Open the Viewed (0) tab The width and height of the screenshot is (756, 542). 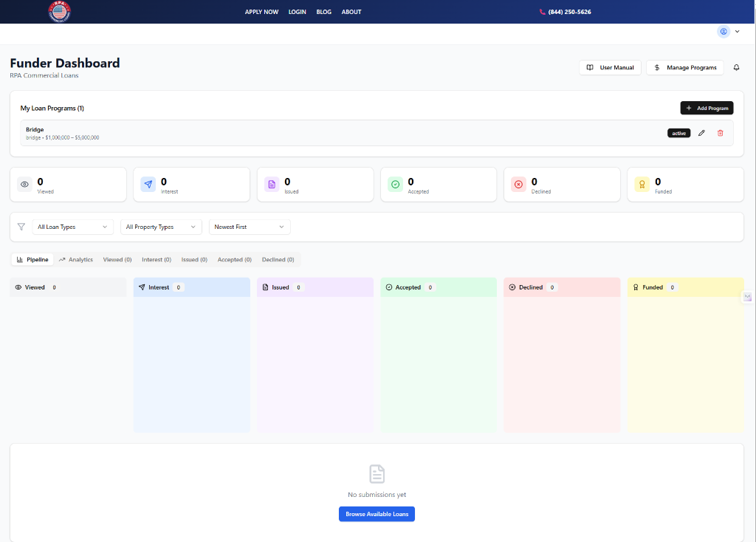(117, 259)
